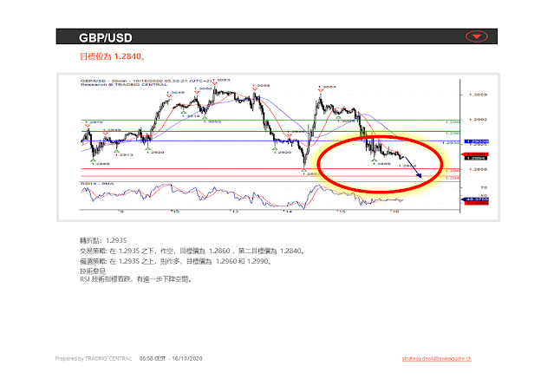Click 'Prepared by TRADING CENTRAL' footer text
This screenshot has width=554, height=392.
point(94,358)
